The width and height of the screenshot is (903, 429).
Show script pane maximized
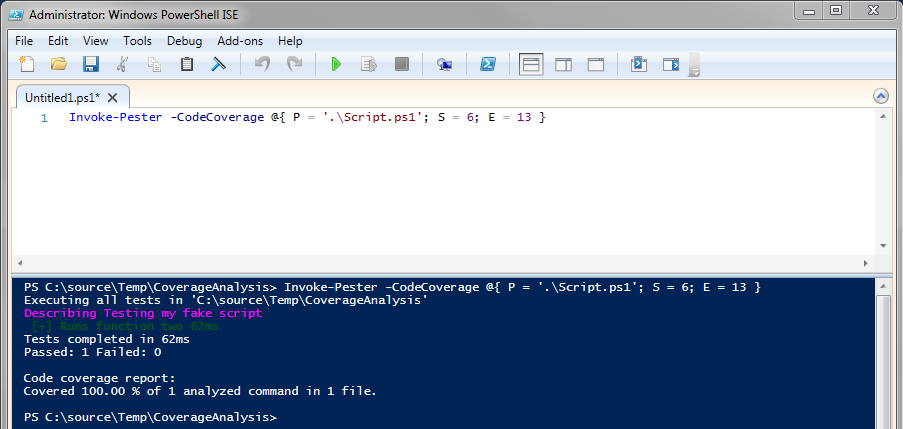click(x=595, y=65)
